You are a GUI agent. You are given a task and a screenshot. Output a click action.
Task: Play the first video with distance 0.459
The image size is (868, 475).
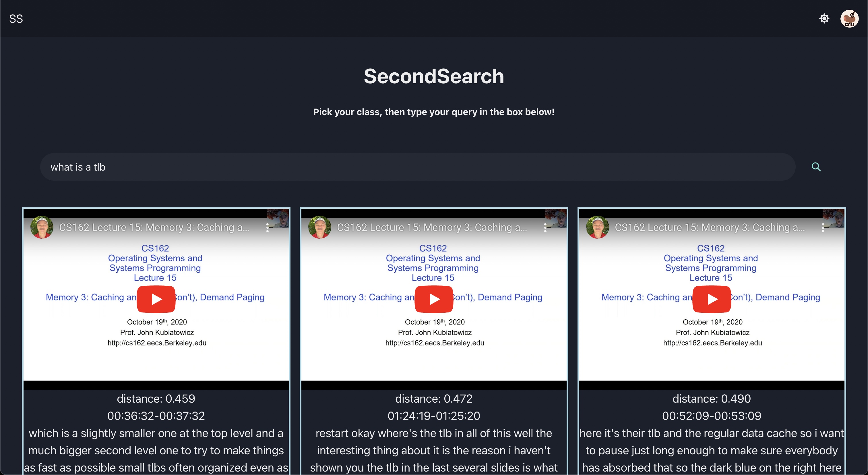[x=156, y=299]
